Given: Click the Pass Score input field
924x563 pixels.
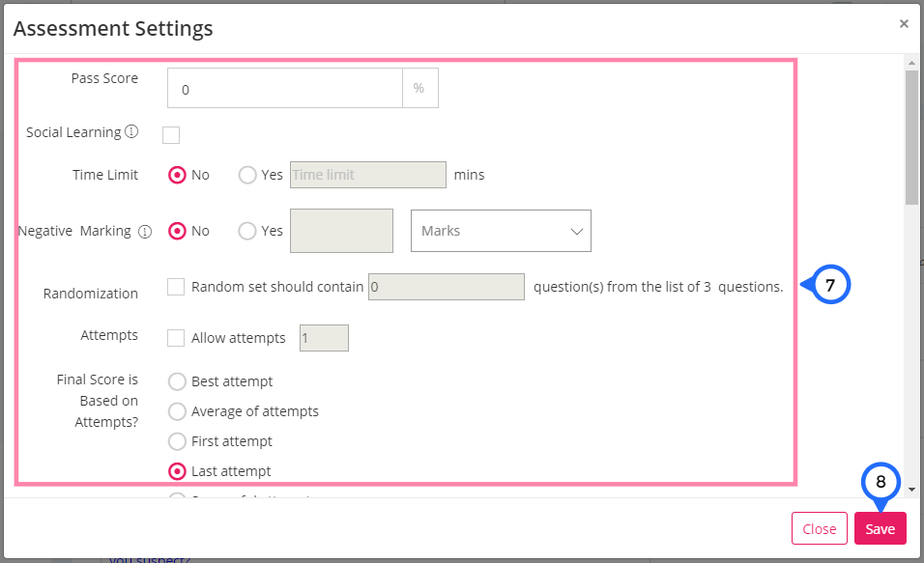Looking at the screenshot, I should click(x=284, y=88).
